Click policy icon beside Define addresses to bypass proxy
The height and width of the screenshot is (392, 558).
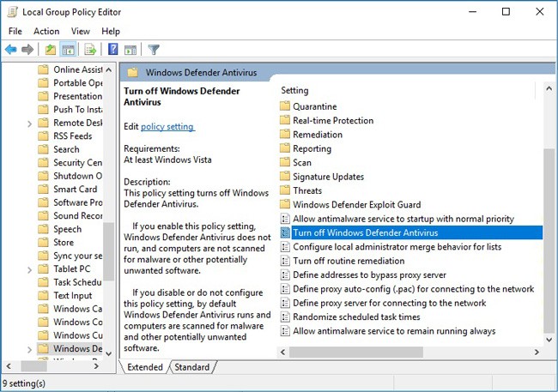click(x=285, y=274)
